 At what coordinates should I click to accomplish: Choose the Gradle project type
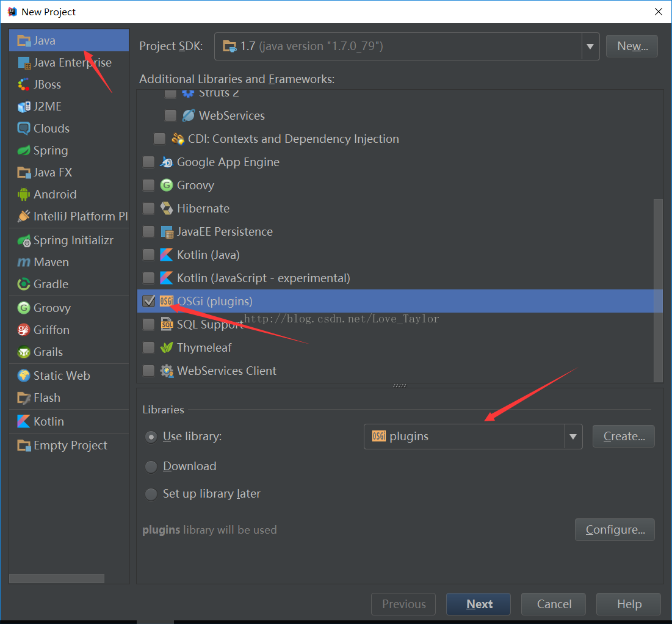(68, 284)
